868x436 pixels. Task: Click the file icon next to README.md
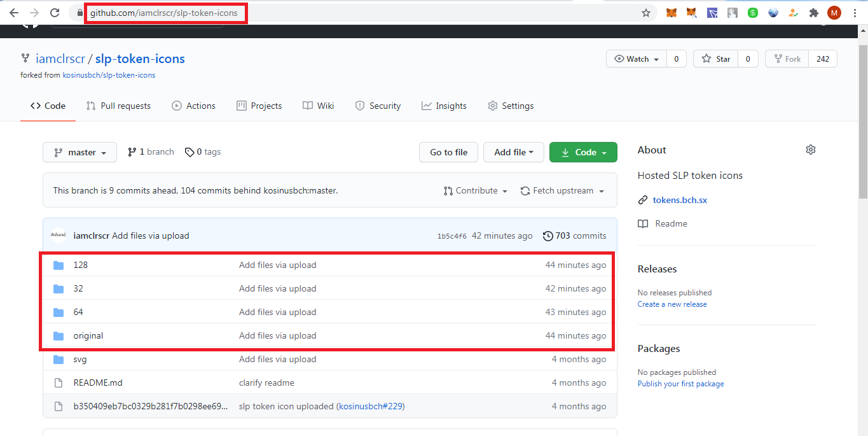tap(59, 383)
